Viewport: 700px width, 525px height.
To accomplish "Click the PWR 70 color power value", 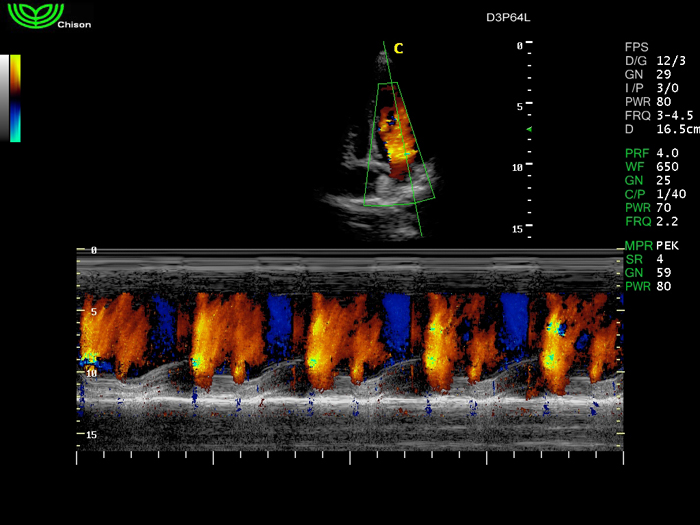I will coord(649,206).
